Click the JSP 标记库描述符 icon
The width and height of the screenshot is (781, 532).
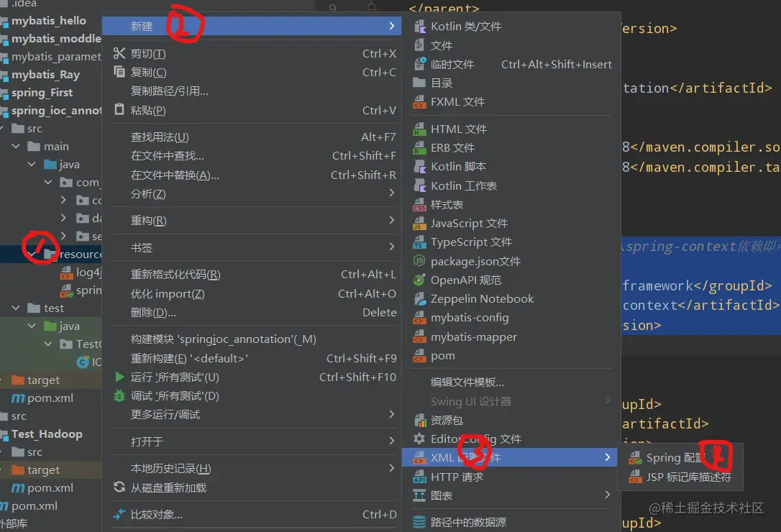coord(635,477)
